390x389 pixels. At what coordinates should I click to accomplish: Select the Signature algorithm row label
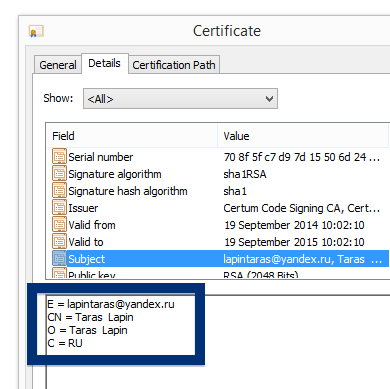(x=115, y=174)
